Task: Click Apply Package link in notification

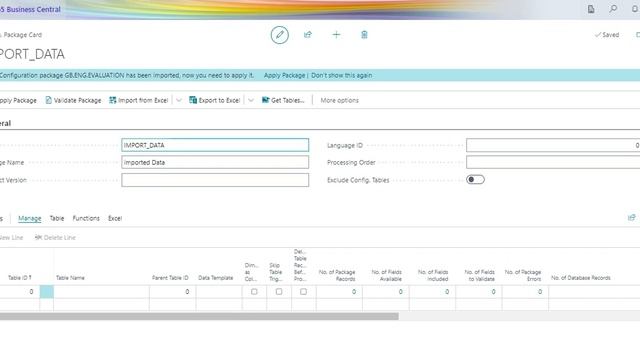Action: tap(284, 76)
